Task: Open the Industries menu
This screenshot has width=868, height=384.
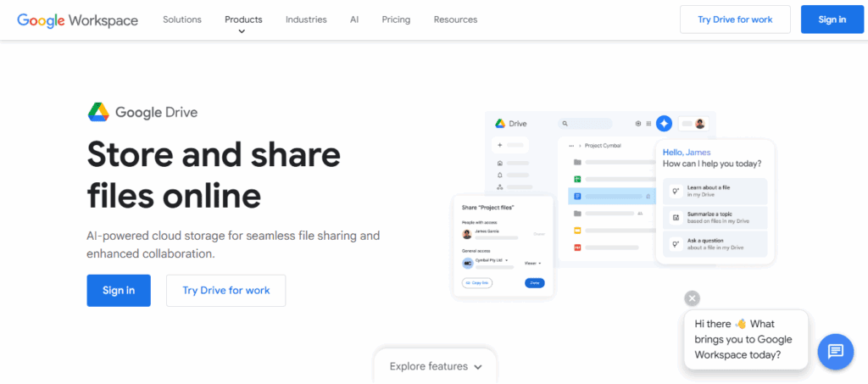Action: coord(306,19)
